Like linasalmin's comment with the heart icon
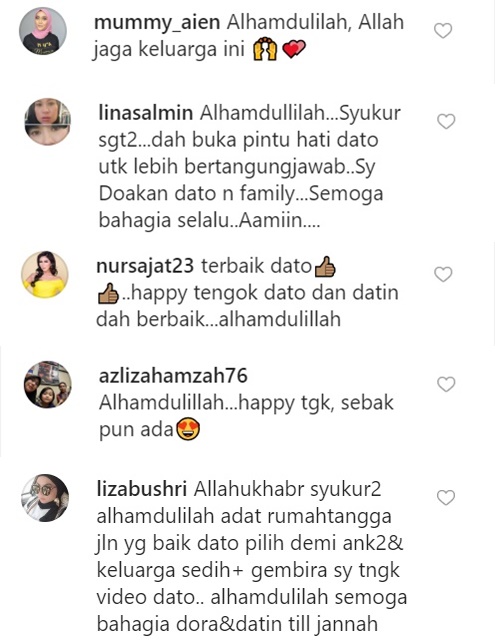Image resolution: width=495 pixels, height=644 pixels. 446,121
